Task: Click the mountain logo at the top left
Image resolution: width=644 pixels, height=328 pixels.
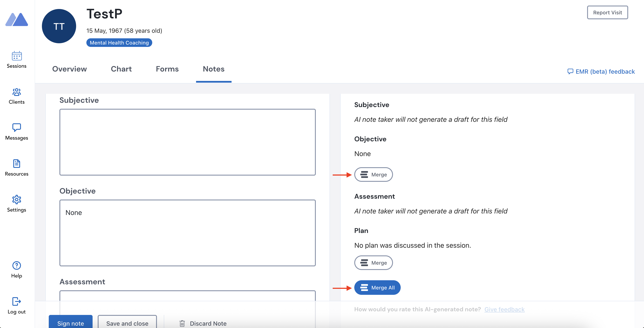Action: [x=16, y=19]
